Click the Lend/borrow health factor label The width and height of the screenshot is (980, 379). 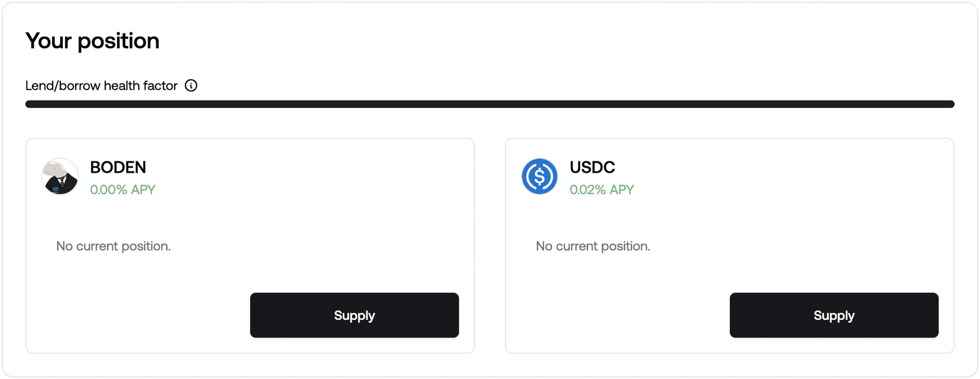coord(102,86)
